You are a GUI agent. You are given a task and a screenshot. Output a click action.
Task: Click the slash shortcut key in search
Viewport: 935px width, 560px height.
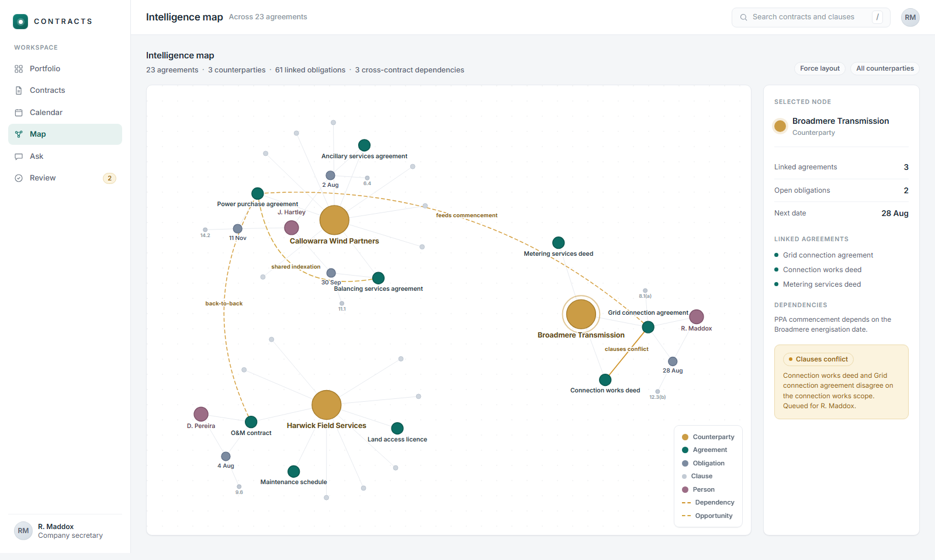tap(877, 18)
